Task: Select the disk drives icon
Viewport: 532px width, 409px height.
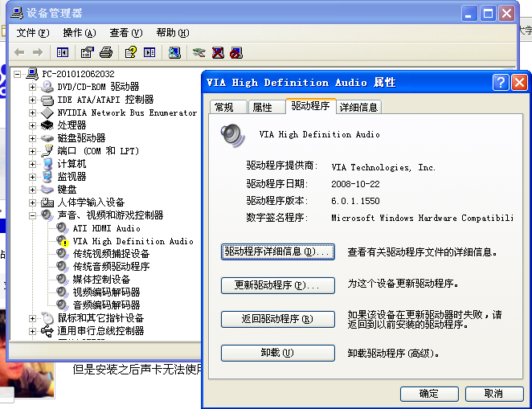Action: pos(47,138)
